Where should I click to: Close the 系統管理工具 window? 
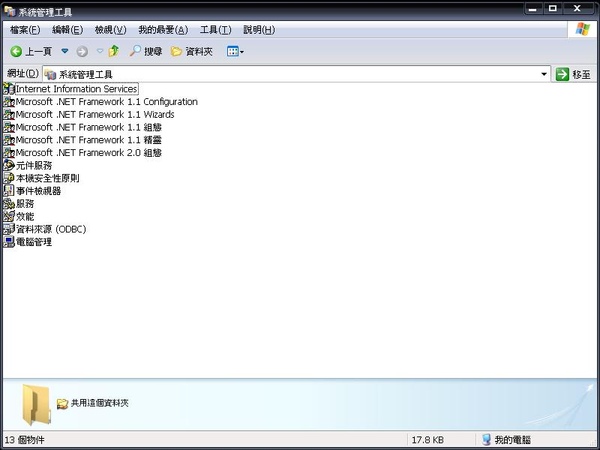(577, 8)
